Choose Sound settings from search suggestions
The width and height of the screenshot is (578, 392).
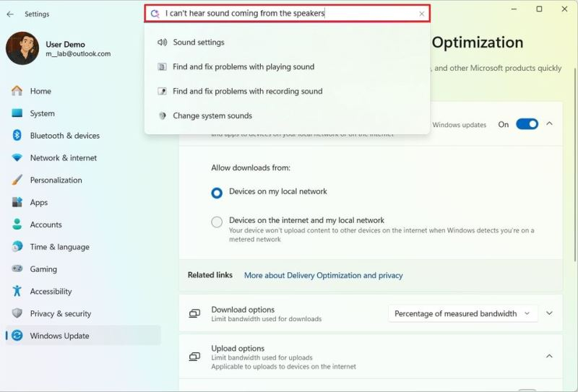pos(199,43)
